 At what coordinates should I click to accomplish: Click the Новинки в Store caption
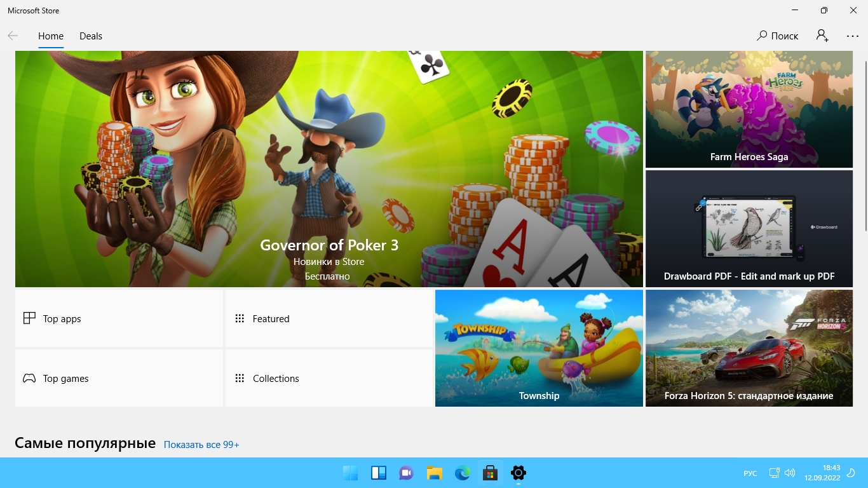pyautogui.click(x=329, y=262)
